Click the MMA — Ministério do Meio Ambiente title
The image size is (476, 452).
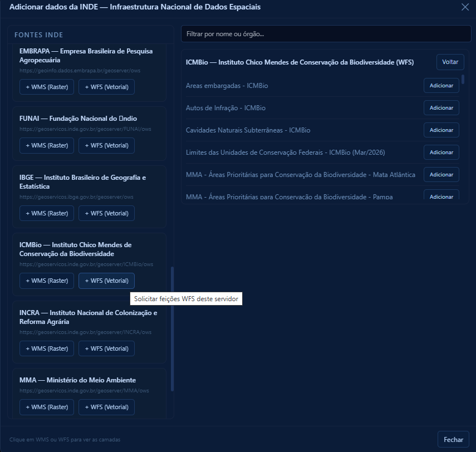click(x=78, y=380)
